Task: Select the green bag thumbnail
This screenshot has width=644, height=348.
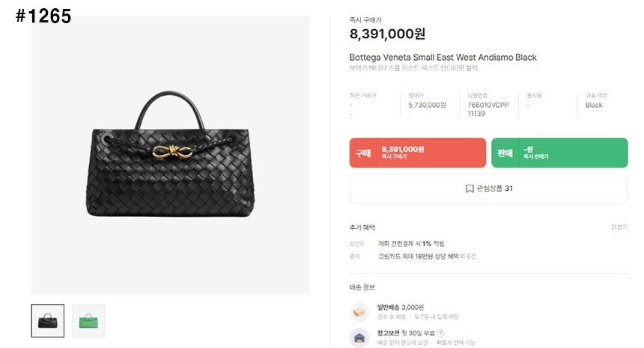Action: [88, 321]
